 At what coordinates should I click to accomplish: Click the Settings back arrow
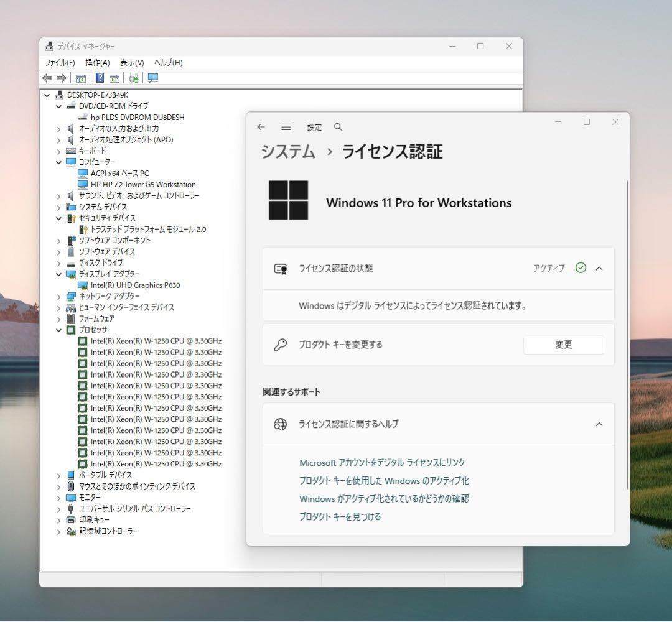tap(261, 127)
